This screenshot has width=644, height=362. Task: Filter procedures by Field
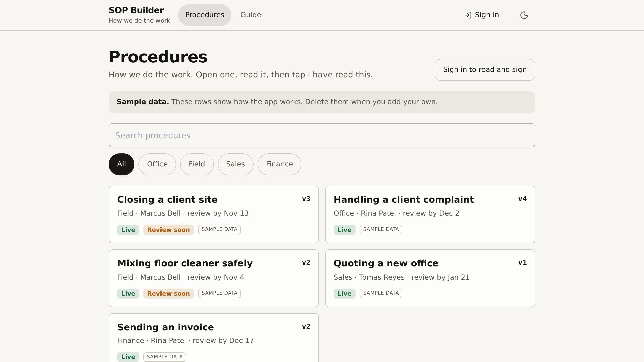[x=197, y=164]
